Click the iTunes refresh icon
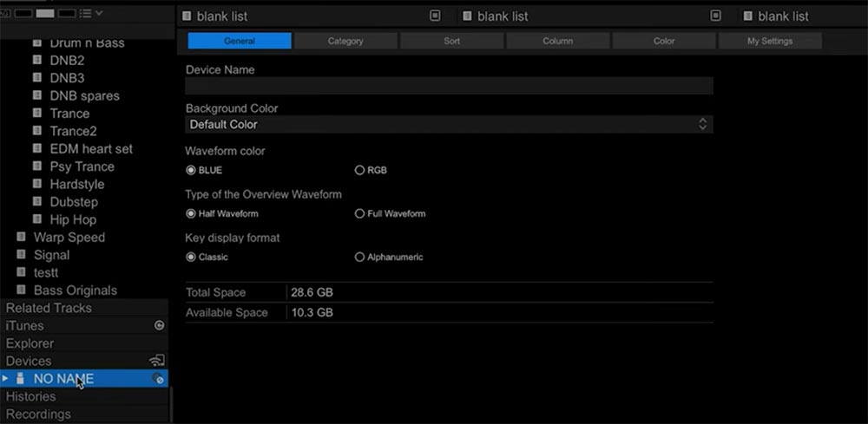The image size is (868, 424). coord(159,326)
